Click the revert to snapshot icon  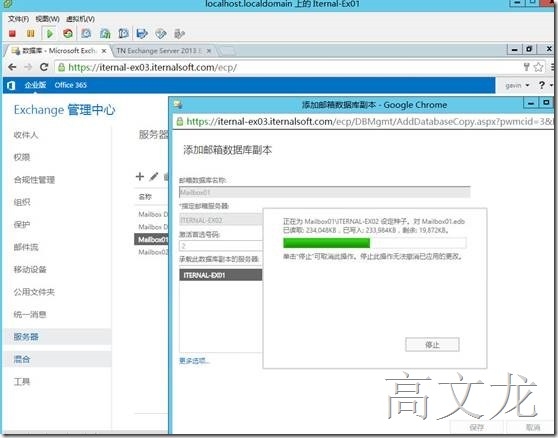[105, 34]
